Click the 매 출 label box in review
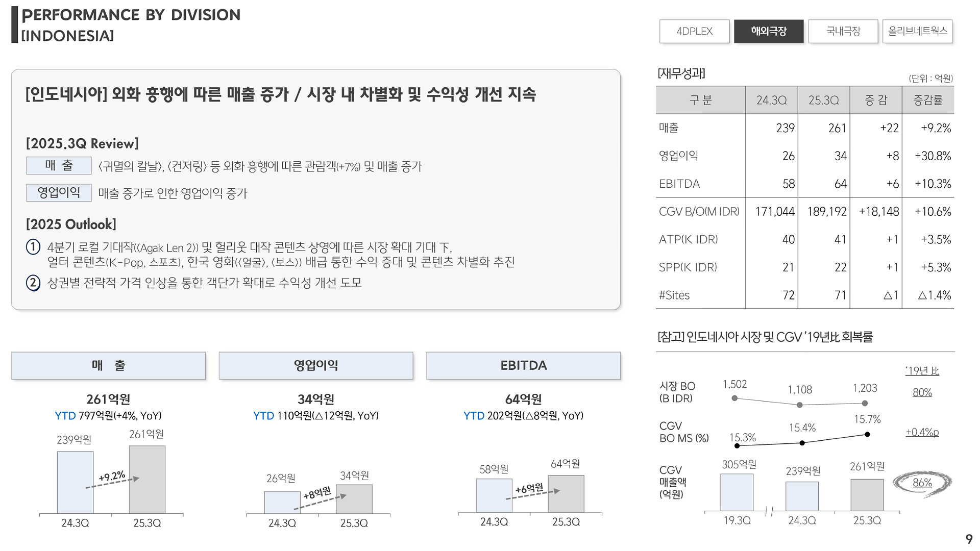The image size is (980, 551). point(59,165)
